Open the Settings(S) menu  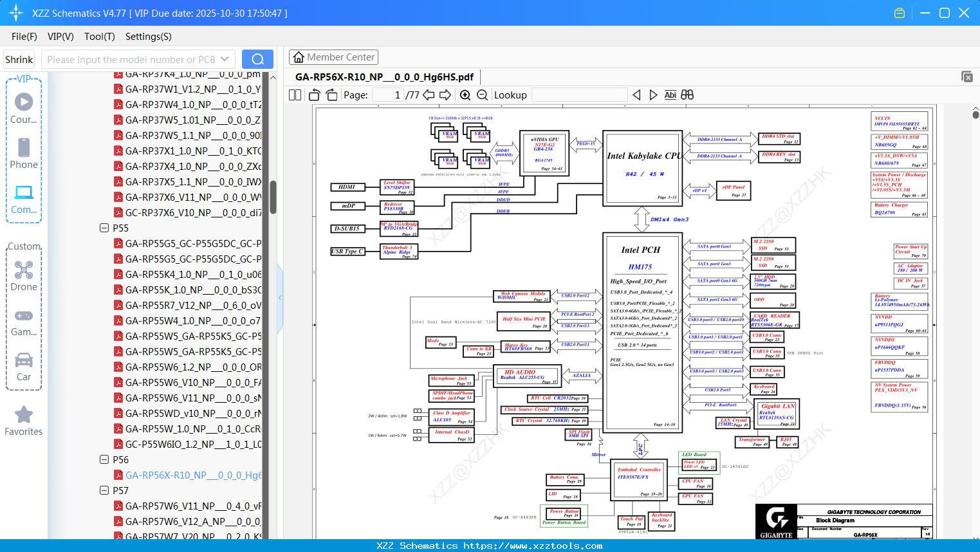point(148,37)
